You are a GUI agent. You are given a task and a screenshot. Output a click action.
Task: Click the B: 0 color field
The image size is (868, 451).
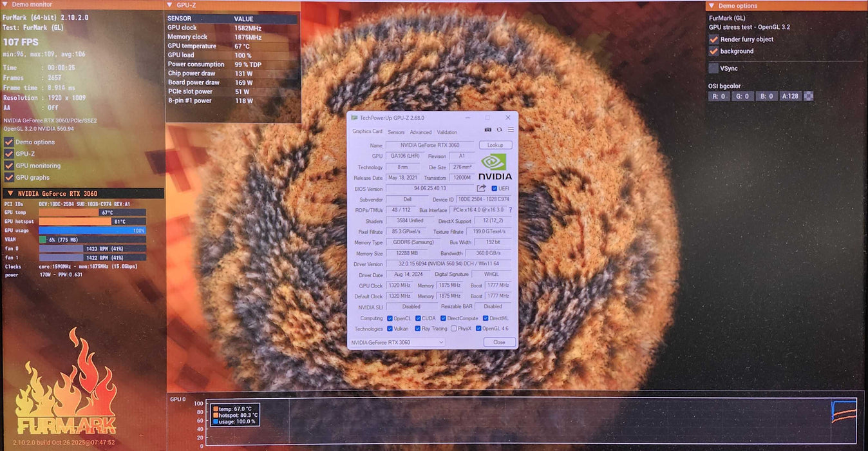766,96
